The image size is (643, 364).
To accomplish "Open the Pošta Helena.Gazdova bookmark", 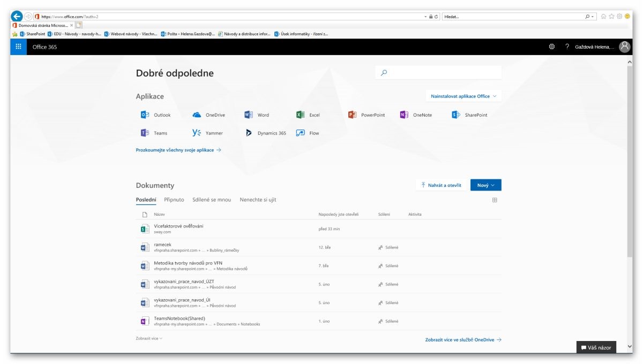I will coord(188,34).
